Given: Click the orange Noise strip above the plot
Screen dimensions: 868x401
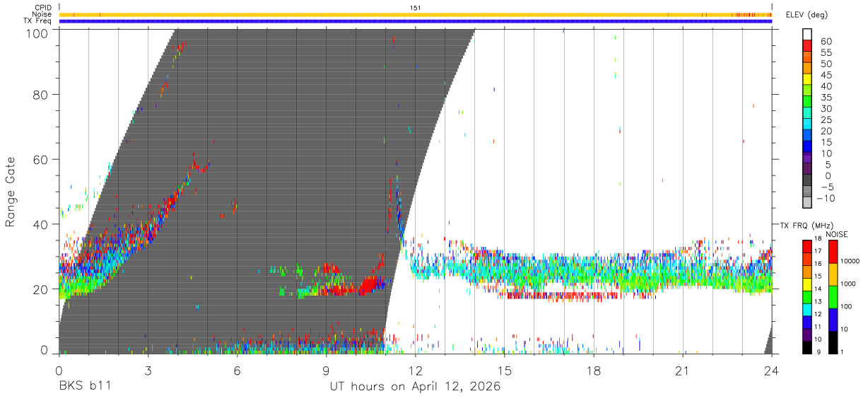Looking at the screenshot, I should [416, 14].
